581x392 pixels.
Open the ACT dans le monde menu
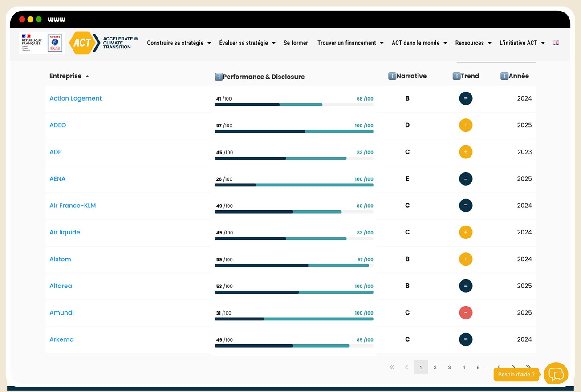(x=419, y=43)
